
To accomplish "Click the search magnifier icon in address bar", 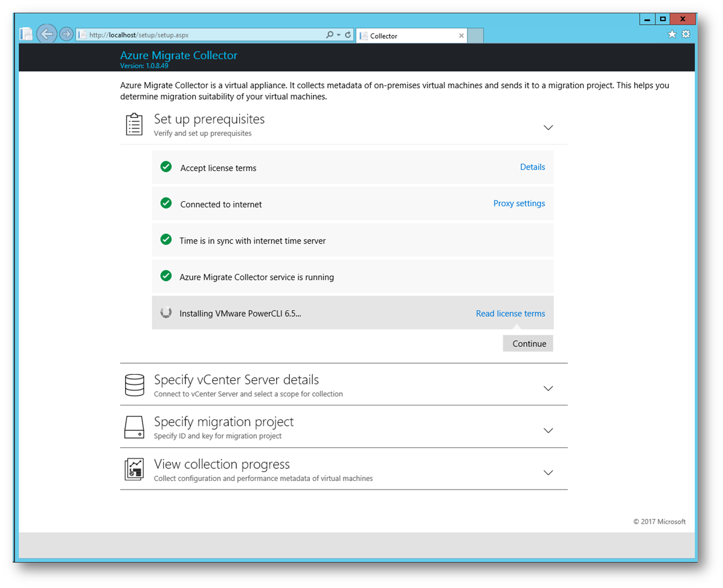I will coord(330,35).
